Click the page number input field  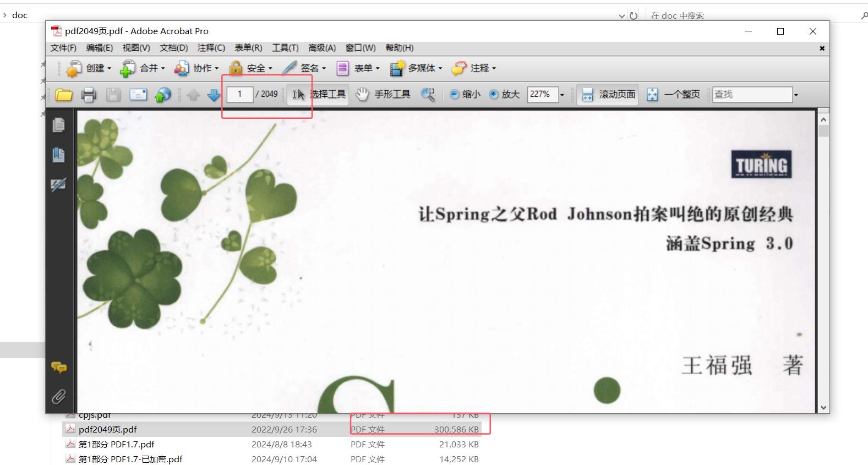240,94
